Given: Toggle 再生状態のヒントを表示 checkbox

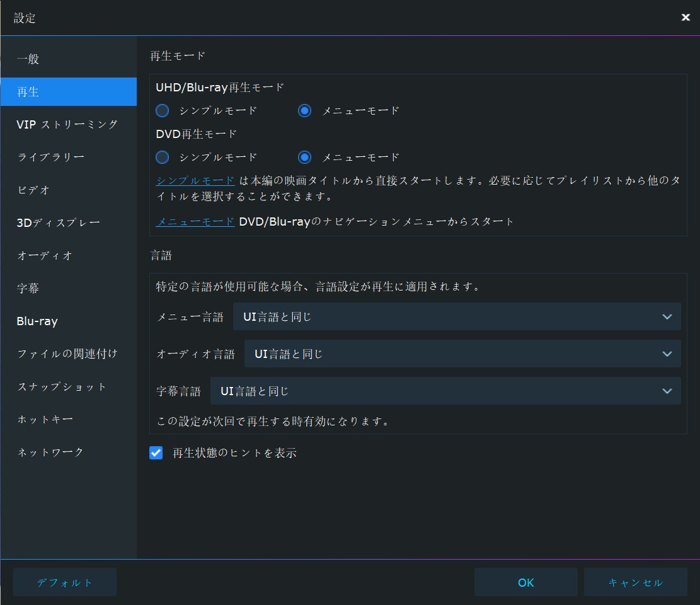Looking at the screenshot, I should (156, 453).
